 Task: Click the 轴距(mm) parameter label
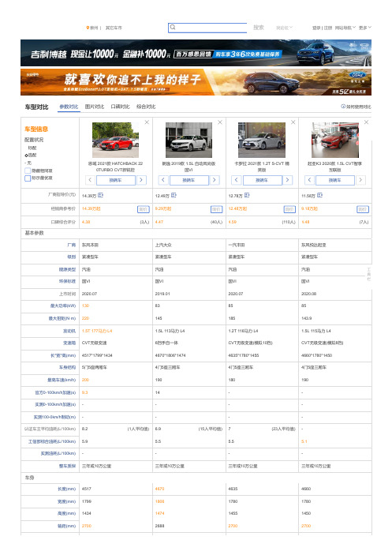67,526
